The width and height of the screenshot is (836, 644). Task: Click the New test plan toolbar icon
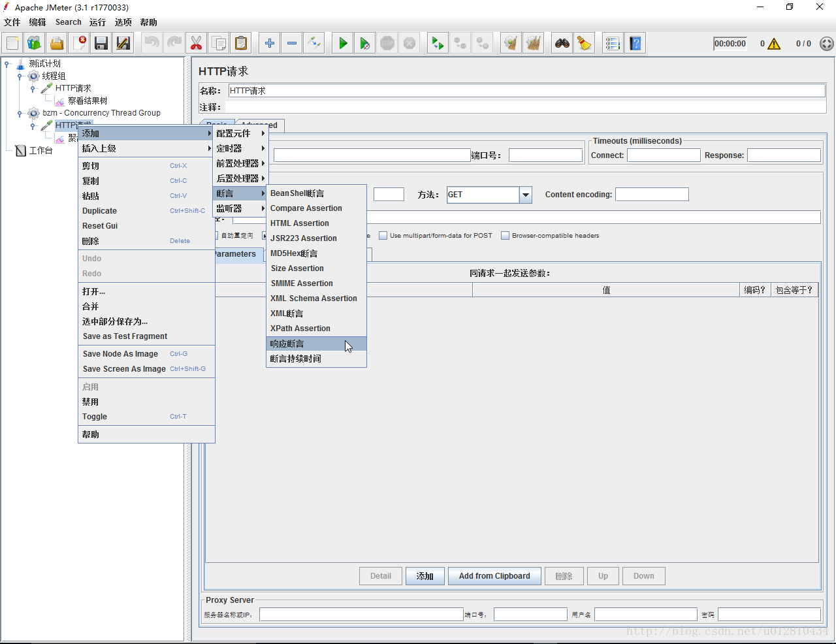12,43
